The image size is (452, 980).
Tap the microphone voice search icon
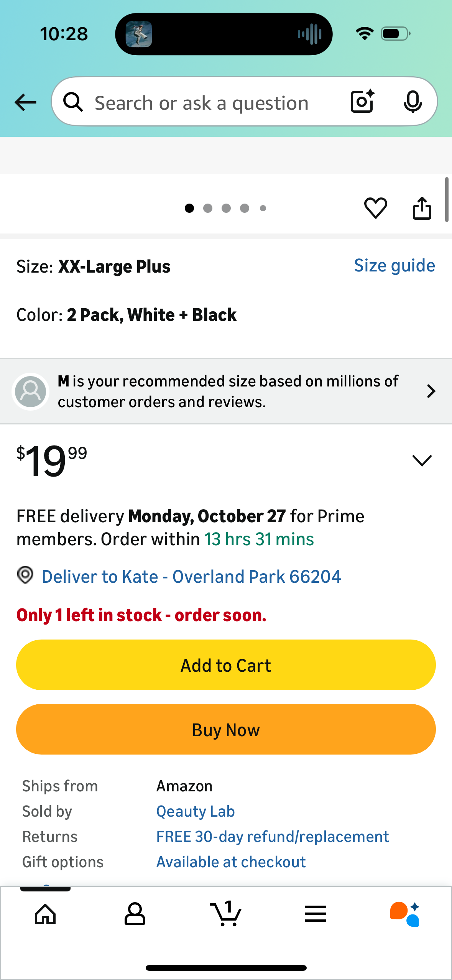(413, 102)
